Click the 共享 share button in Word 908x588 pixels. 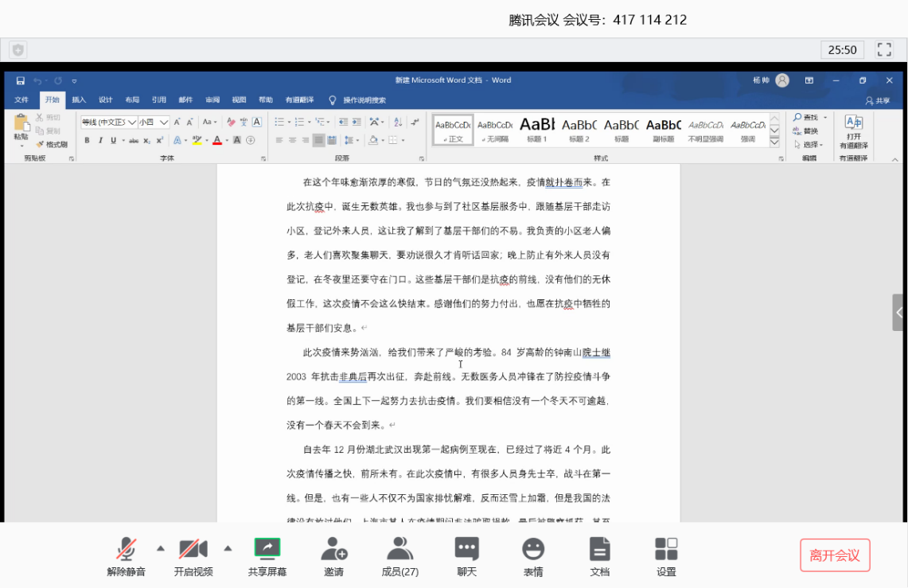pos(878,101)
